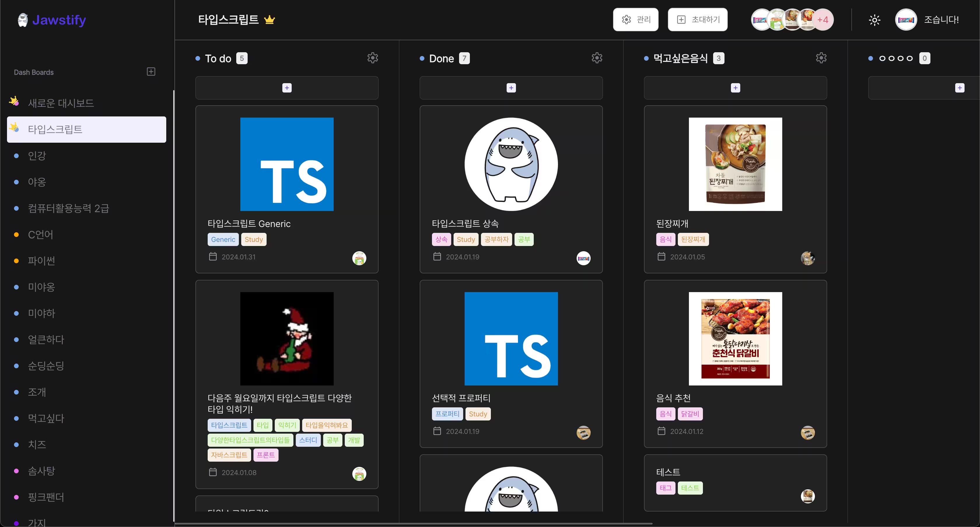Click assignee avatar on 테스트 card
The image size is (980, 527).
(x=808, y=496)
